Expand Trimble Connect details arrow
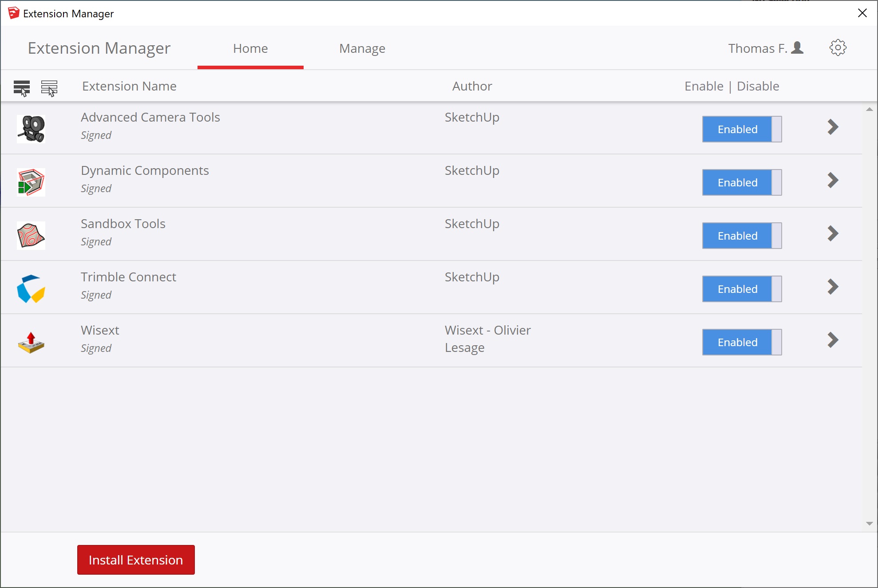 click(x=833, y=287)
